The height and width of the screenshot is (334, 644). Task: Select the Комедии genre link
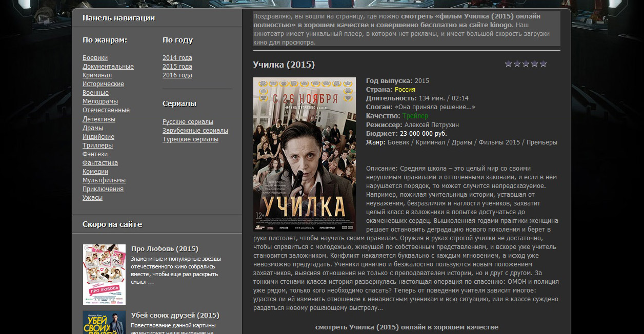tap(95, 172)
